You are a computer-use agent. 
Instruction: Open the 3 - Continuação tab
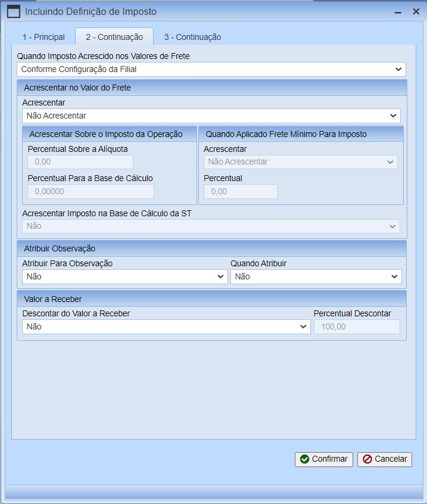pos(192,37)
